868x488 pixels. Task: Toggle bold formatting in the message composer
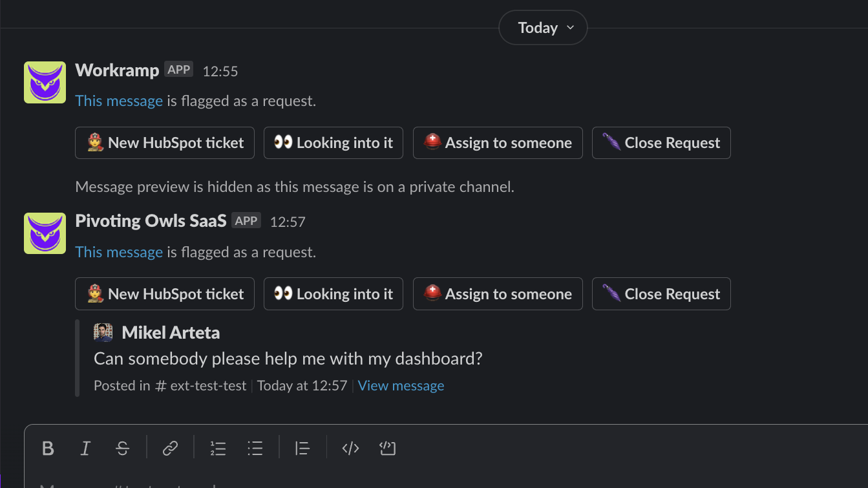48,448
